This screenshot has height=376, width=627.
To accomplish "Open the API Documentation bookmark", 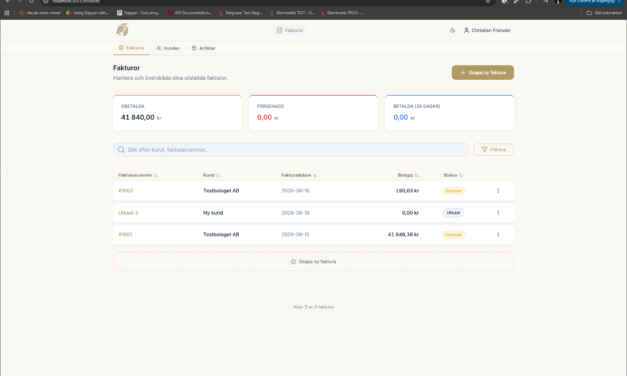I will 190,13.
